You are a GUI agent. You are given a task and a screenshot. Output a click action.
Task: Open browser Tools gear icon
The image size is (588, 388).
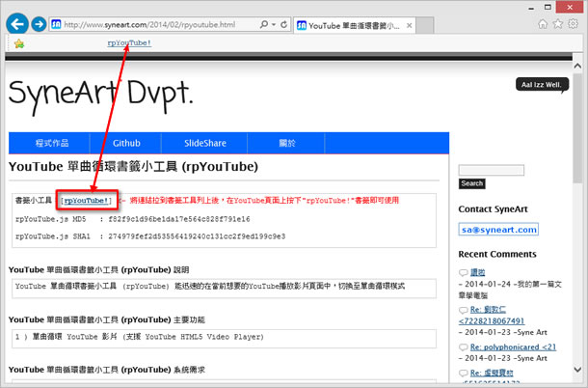[x=573, y=24]
